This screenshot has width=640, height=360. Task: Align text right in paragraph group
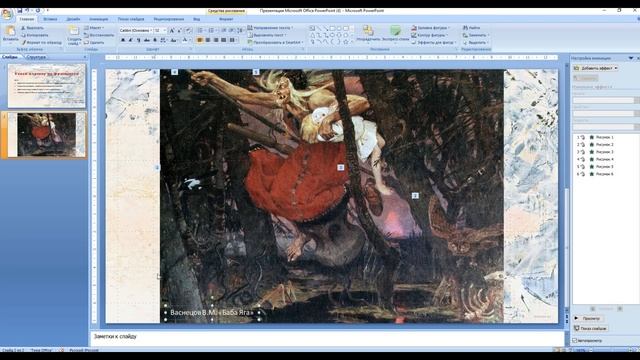pos(216,40)
